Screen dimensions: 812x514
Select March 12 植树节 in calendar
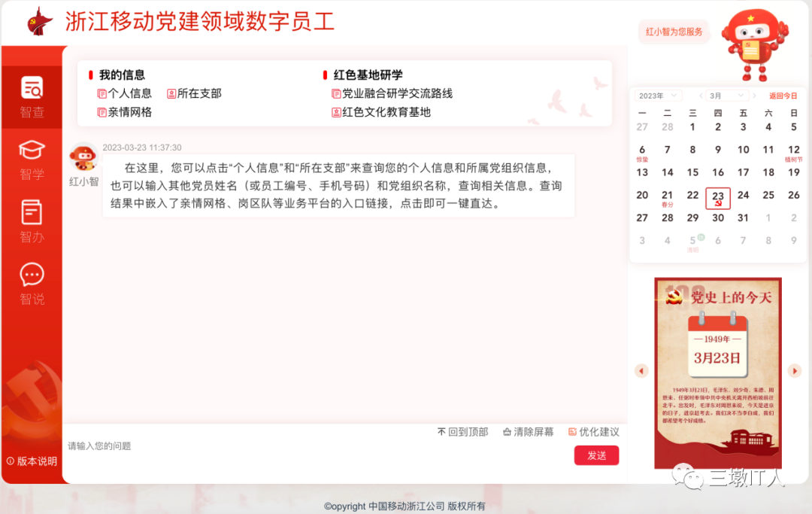pos(793,152)
